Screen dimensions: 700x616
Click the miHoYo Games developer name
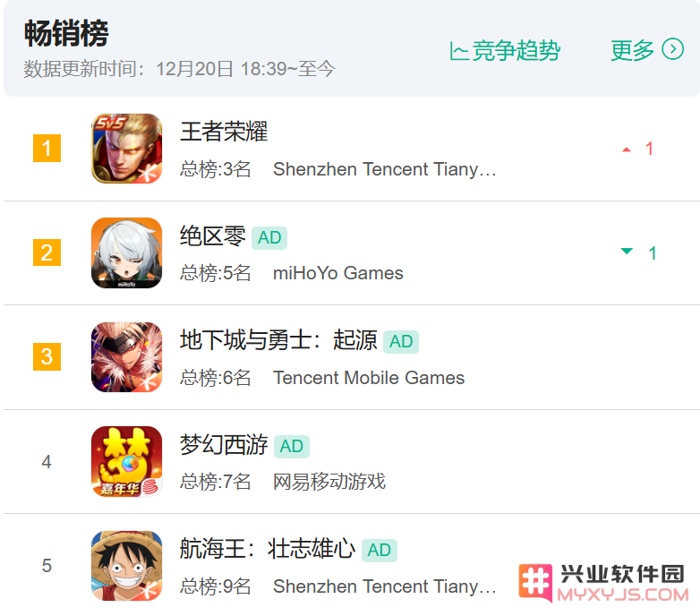(338, 273)
